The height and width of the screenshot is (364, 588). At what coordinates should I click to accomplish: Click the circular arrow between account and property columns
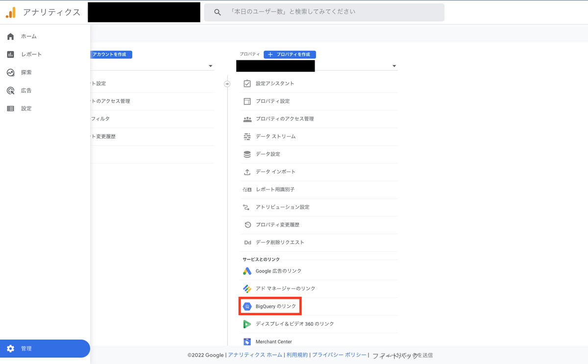(x=227, y=84)
